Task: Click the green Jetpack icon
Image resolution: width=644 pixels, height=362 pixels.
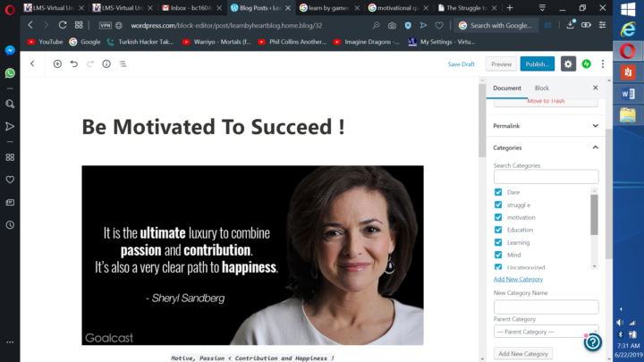Action: [x=587, y=64]
